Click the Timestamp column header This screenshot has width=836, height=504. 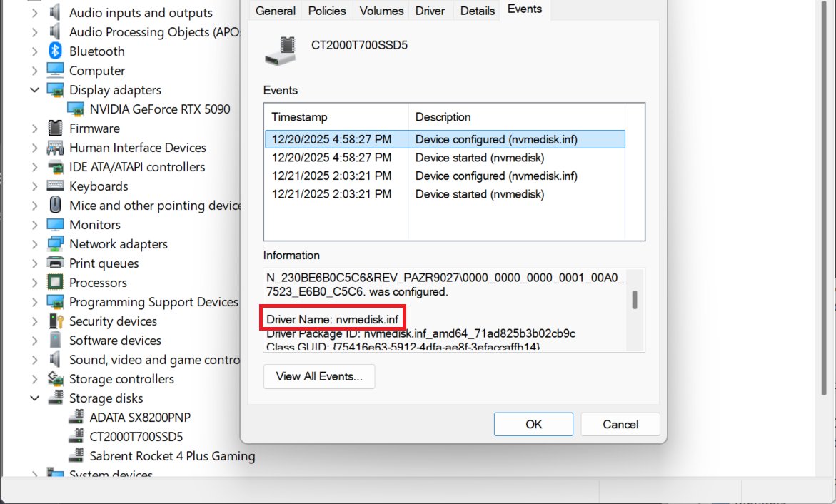336,117
